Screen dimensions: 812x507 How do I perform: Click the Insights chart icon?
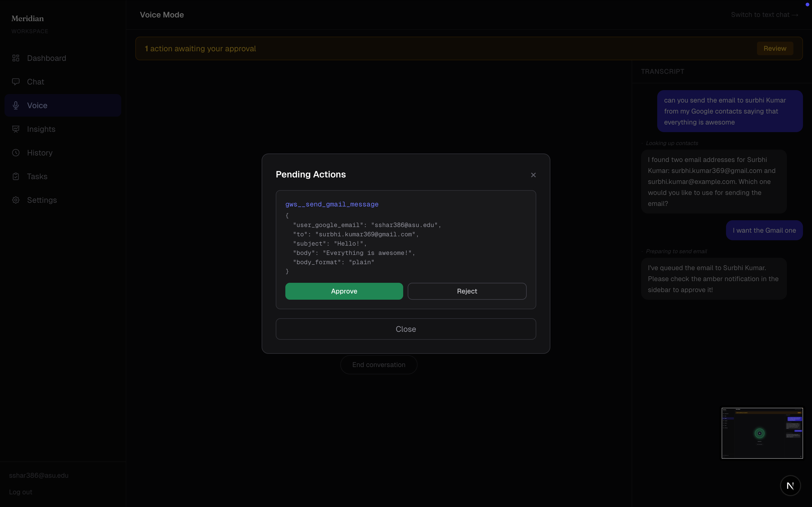(16, 129)
